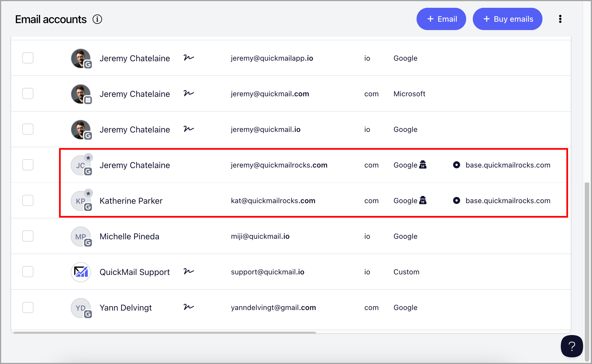Click star badge on KP avatar
Screen dimensions: 592x364
click(x=88, y=193)
